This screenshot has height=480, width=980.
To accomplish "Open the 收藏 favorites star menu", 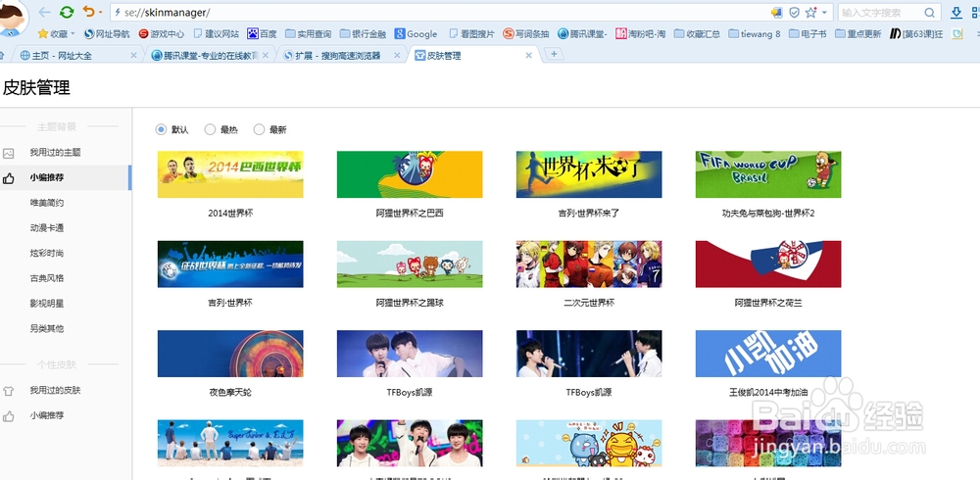I will [x=56, y=33].
